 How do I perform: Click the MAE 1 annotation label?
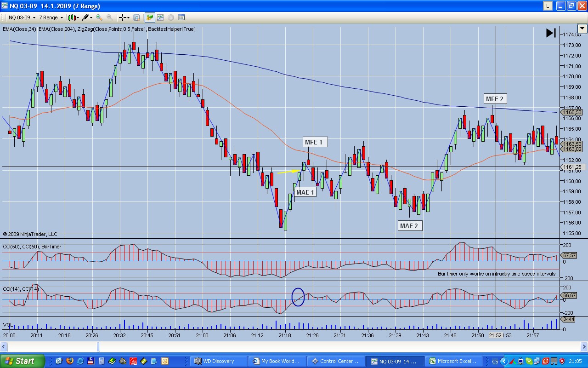pyautogui.click(x=305, y=192)
